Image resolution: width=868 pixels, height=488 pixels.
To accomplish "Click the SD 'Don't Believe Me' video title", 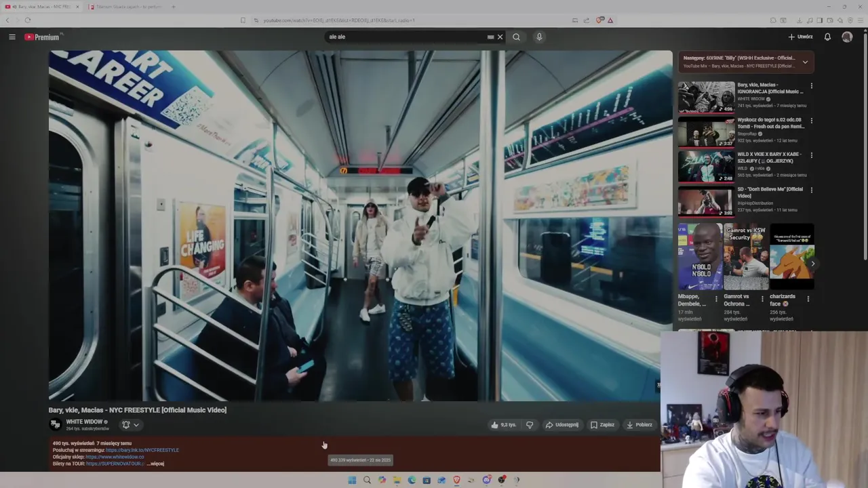I will (x=770, y=192).
